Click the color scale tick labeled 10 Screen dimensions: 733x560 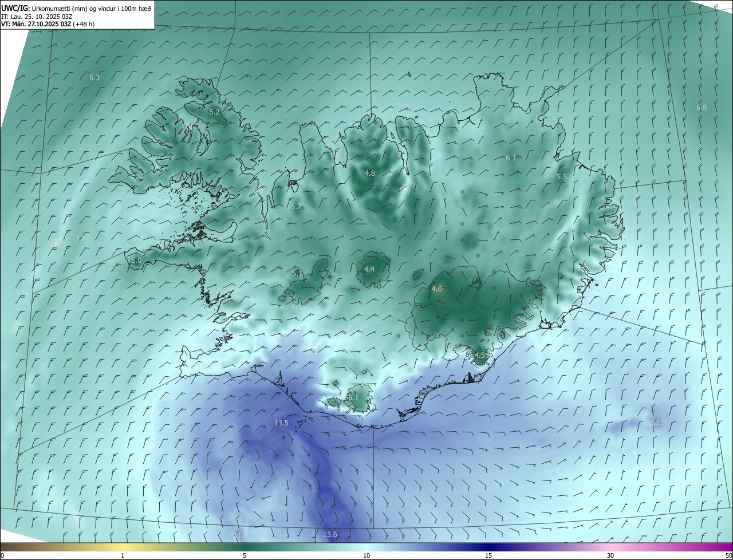[366, 555]
